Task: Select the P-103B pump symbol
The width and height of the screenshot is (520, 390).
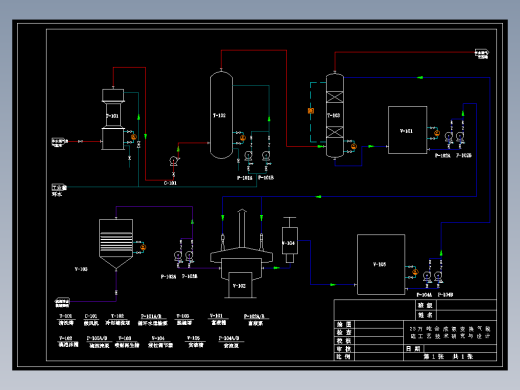Action: pos(189,256)
